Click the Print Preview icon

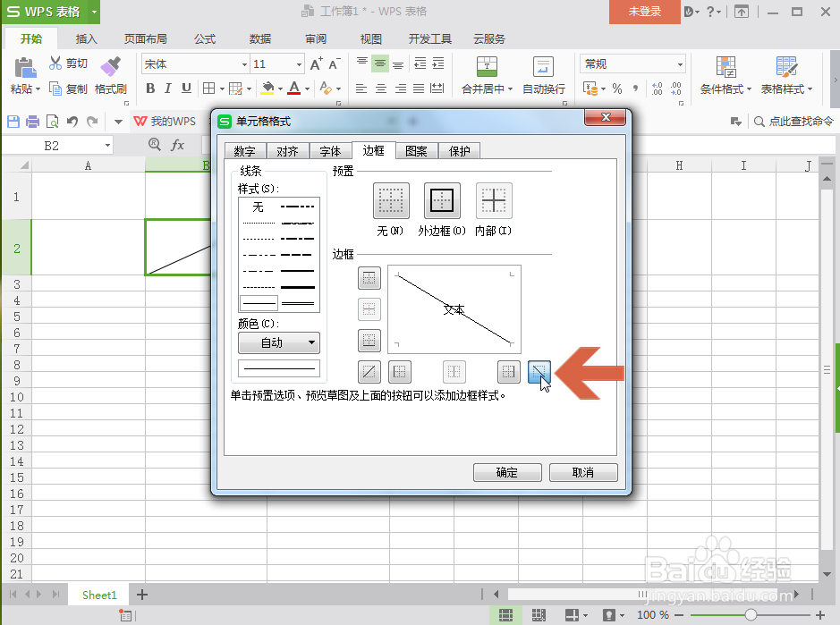click(x=53, y=122)
